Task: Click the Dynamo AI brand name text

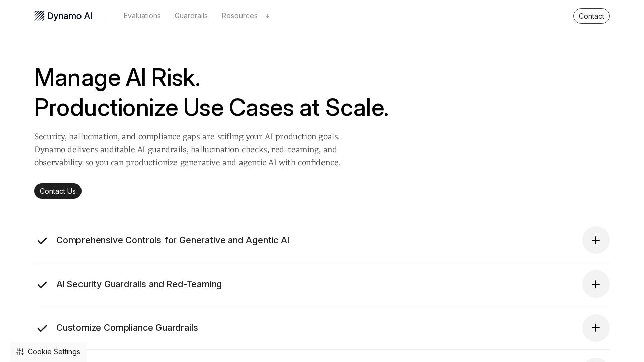Action: [69, 16]
